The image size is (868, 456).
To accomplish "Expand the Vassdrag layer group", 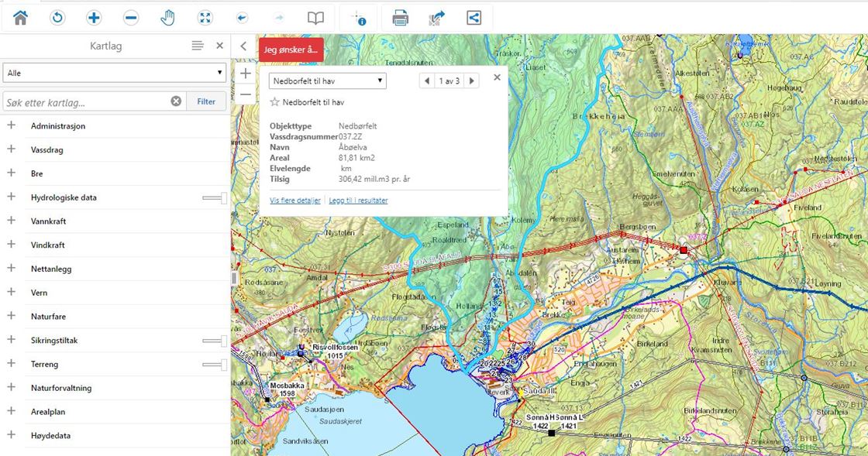I will (x=12, y=149).
